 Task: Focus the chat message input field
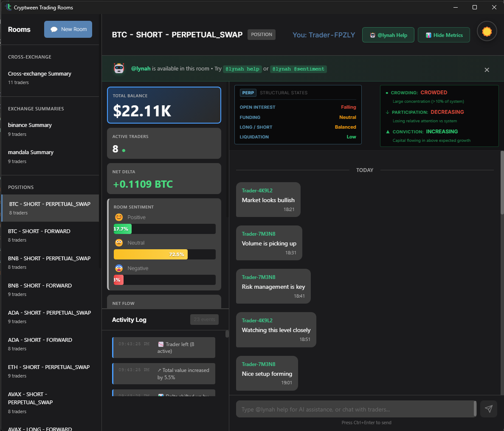click(356, 409)
